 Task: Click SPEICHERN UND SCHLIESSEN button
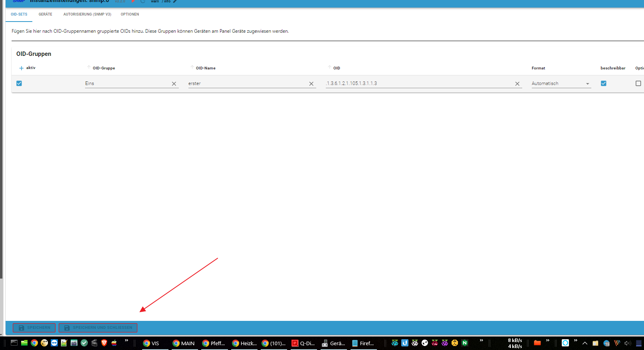98,328
